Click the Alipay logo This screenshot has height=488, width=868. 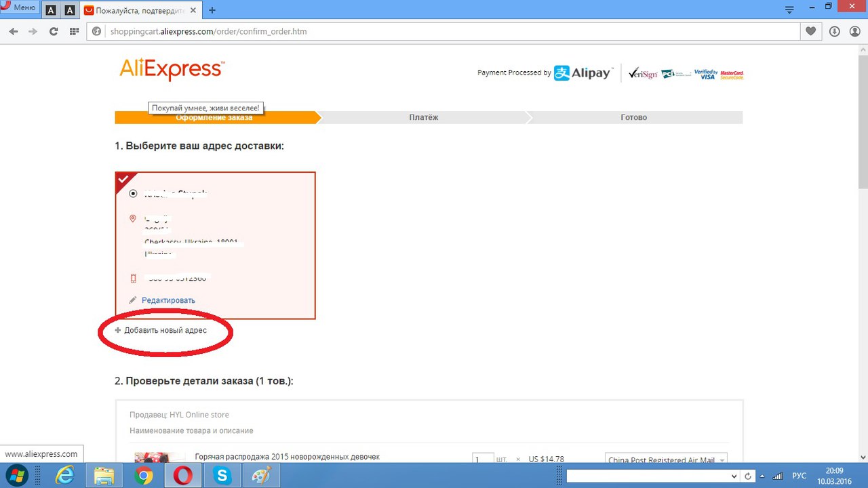[583, 73]
